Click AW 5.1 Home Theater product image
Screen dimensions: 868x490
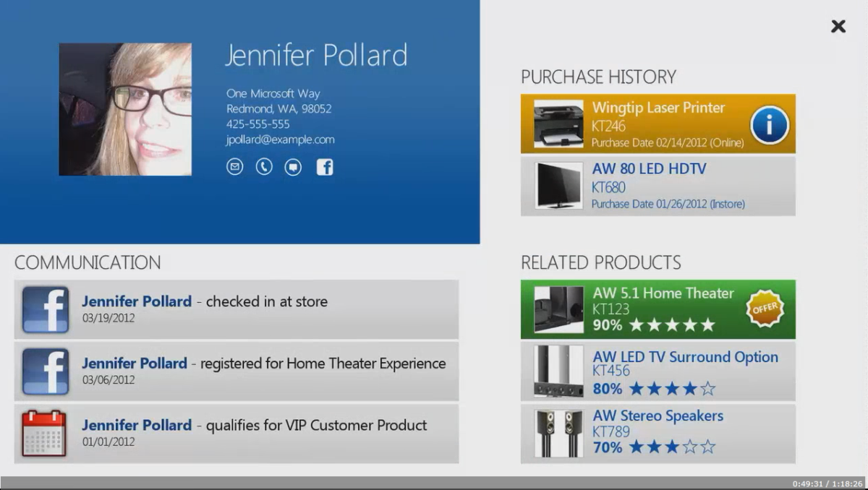click(558, 309)
